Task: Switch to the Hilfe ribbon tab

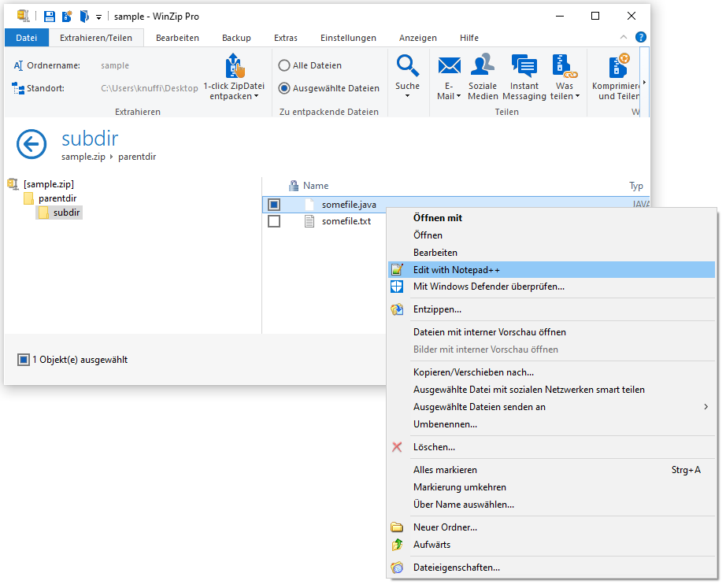Action: (469, 38)
